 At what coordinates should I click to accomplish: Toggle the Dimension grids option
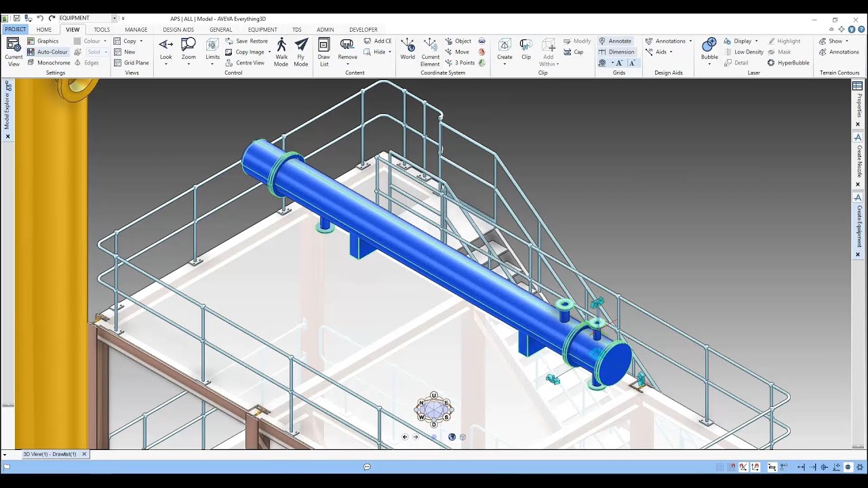(x=616, y=52)
